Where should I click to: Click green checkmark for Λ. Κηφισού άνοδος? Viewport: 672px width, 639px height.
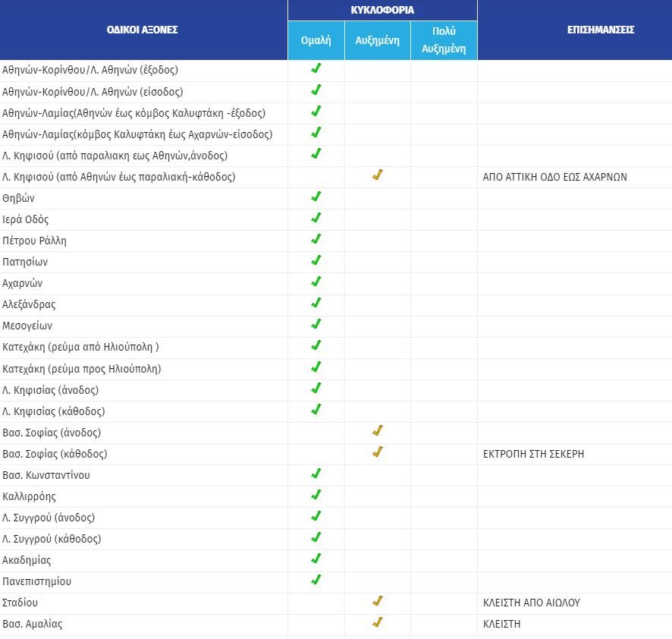(x=316, y=153)
